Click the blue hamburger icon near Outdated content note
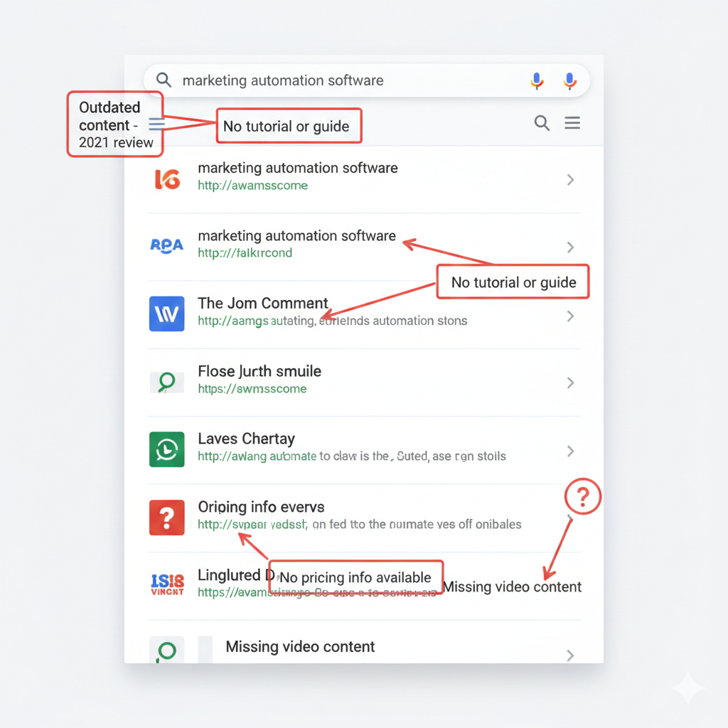728x728 pixels. click(x=157, y=125)
